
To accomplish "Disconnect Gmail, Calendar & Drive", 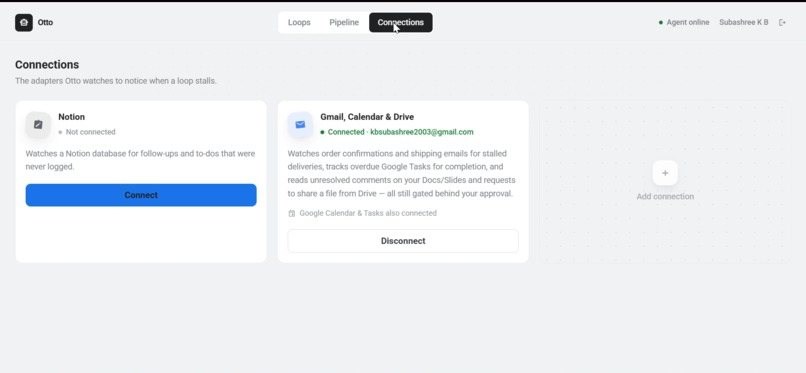I will click(403, 241).
